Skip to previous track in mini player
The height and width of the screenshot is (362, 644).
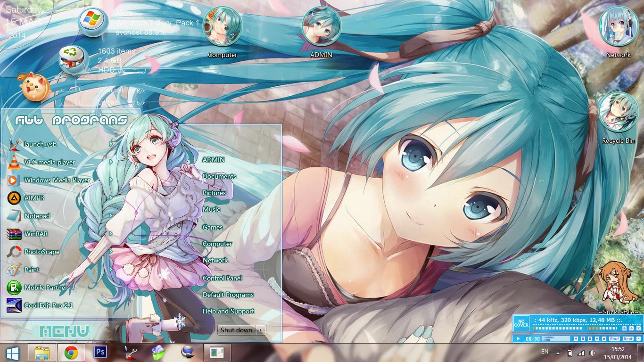click(x=576, y=339)
